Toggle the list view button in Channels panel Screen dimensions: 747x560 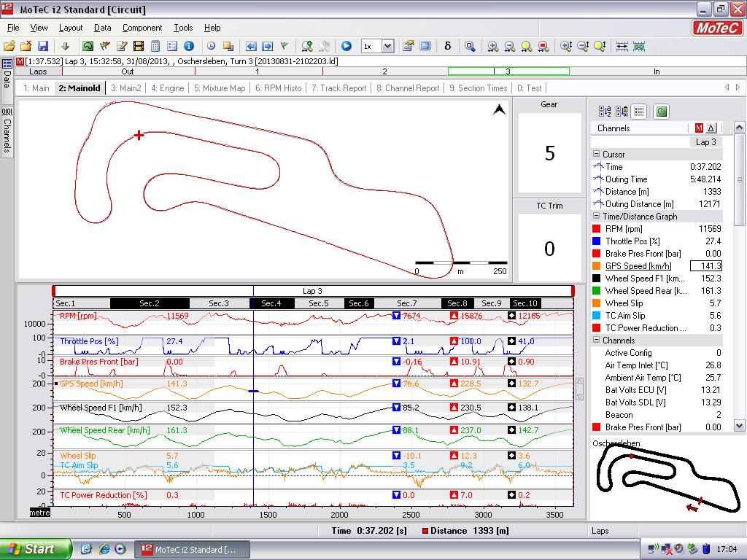pyautogui.click(x=639, y=112)
